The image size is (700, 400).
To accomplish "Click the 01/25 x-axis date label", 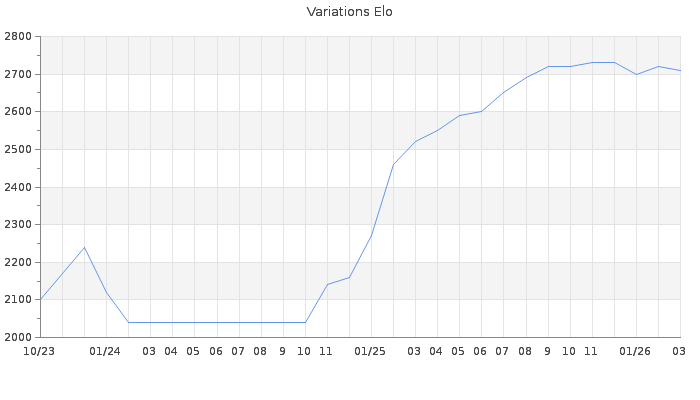I will (x=370, y=351).
